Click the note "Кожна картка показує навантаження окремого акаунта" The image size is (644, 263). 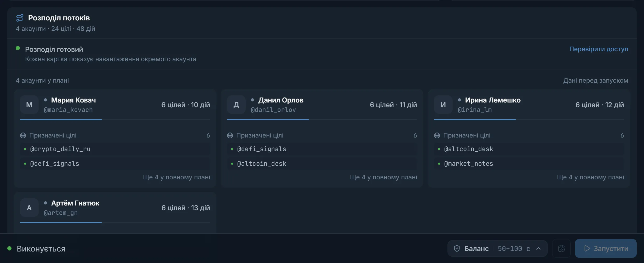(x=111, y=59)
